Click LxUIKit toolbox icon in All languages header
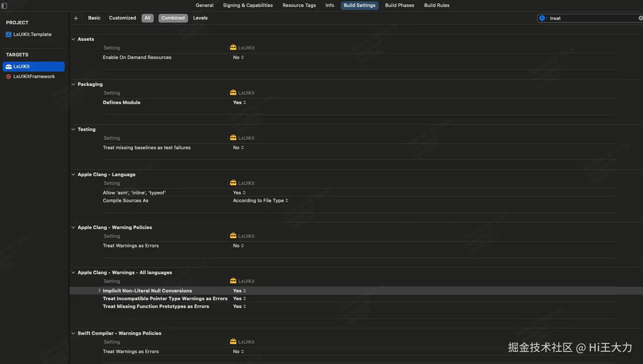 233,281
